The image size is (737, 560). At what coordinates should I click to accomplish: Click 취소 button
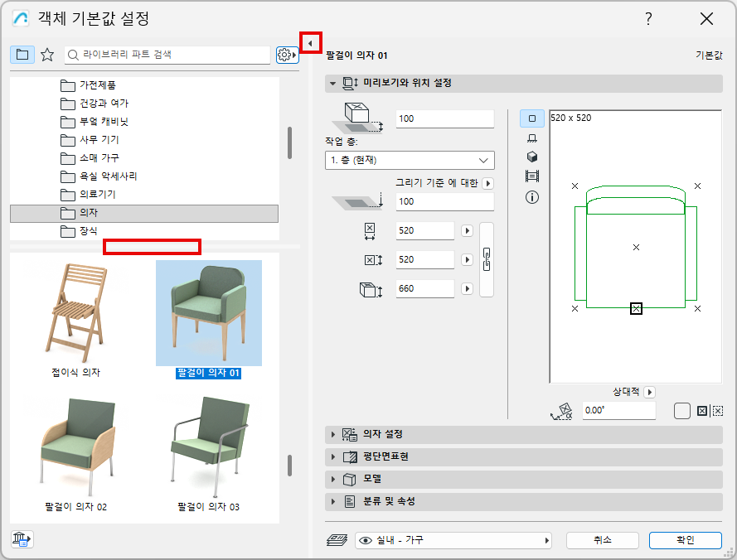click(x=602, y=540)
